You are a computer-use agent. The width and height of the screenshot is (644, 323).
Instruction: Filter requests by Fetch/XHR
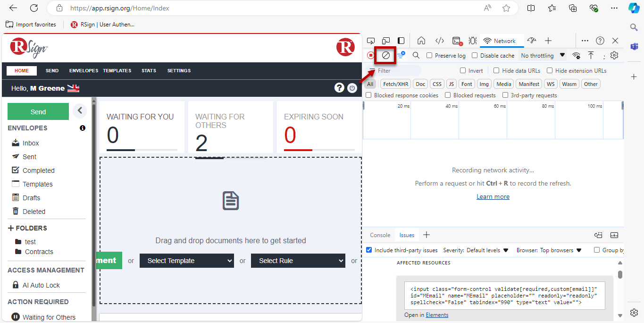395,84
